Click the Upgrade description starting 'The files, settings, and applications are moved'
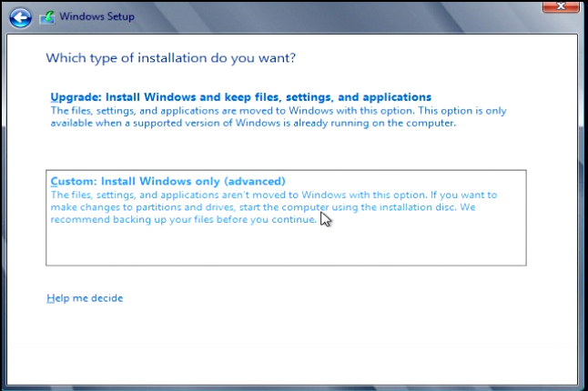The height and width of the screenshot is (391, 588). coord(279,117)
